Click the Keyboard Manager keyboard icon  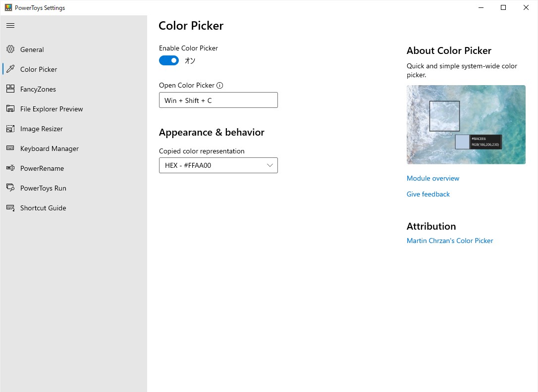coord(10,148)
